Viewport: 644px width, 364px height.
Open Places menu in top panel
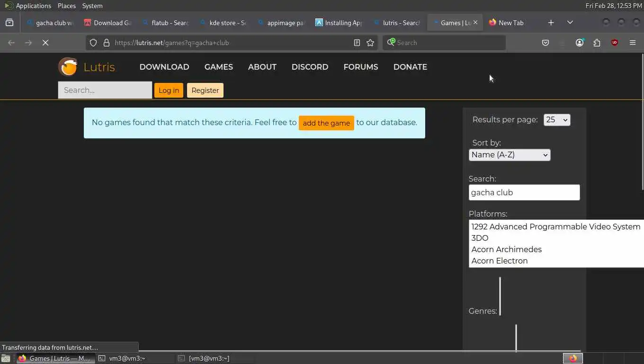(x=67, y=6)
